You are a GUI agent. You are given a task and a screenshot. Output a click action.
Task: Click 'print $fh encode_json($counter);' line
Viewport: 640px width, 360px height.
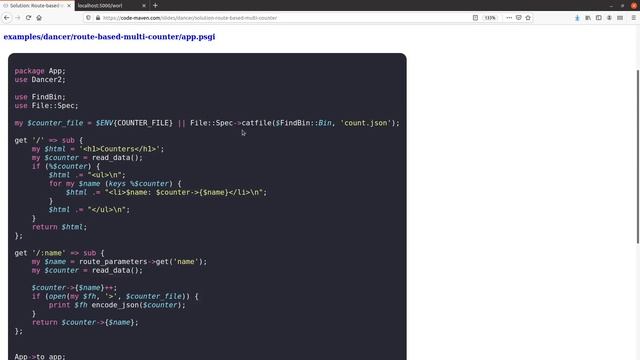(117, 305)
